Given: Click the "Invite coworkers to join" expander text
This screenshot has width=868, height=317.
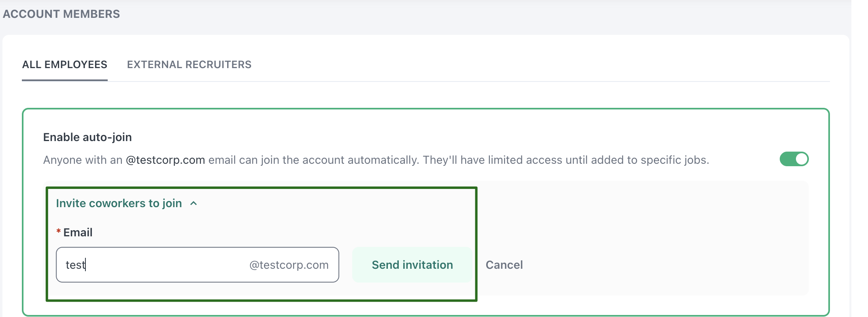Looking at the screenshot, I should [x=119, y=203].
